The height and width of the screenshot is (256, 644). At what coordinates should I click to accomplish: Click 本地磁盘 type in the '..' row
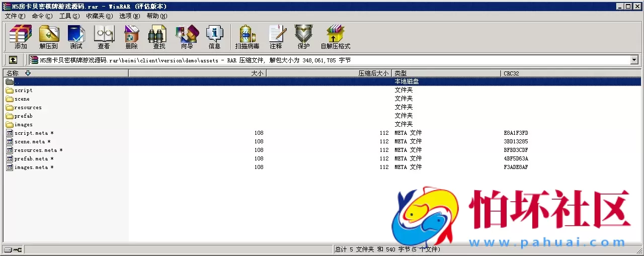tap(407, 81)
